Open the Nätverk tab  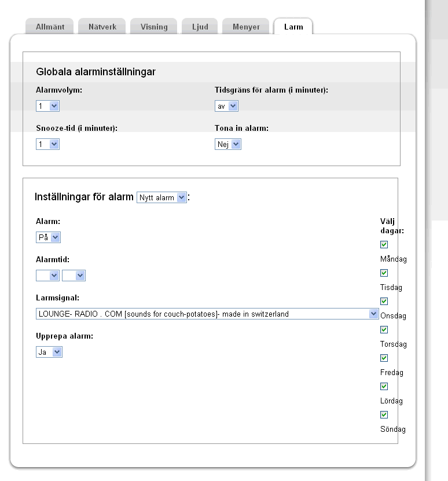(x=102, y=27)
